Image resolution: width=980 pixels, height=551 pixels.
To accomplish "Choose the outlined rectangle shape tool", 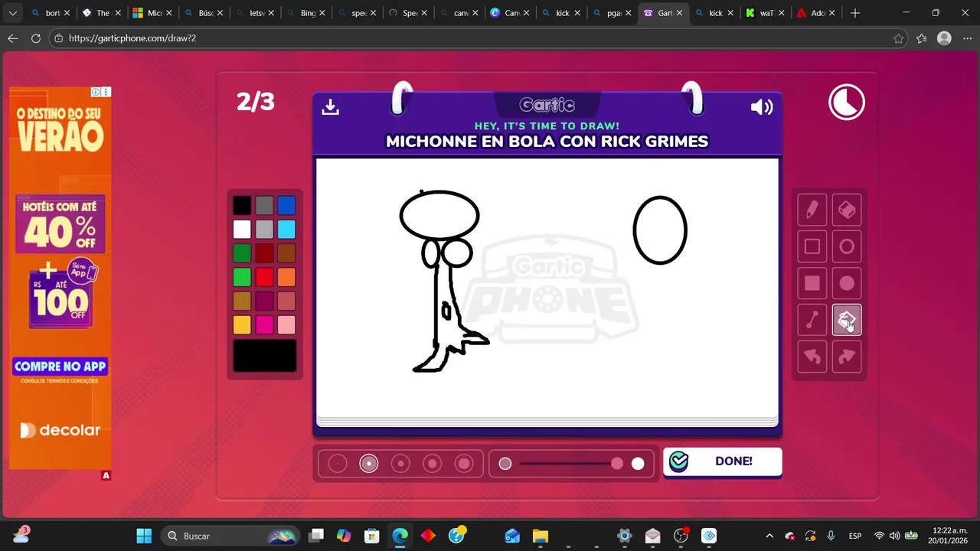I will pyautogui.click(x=812, y=246).
